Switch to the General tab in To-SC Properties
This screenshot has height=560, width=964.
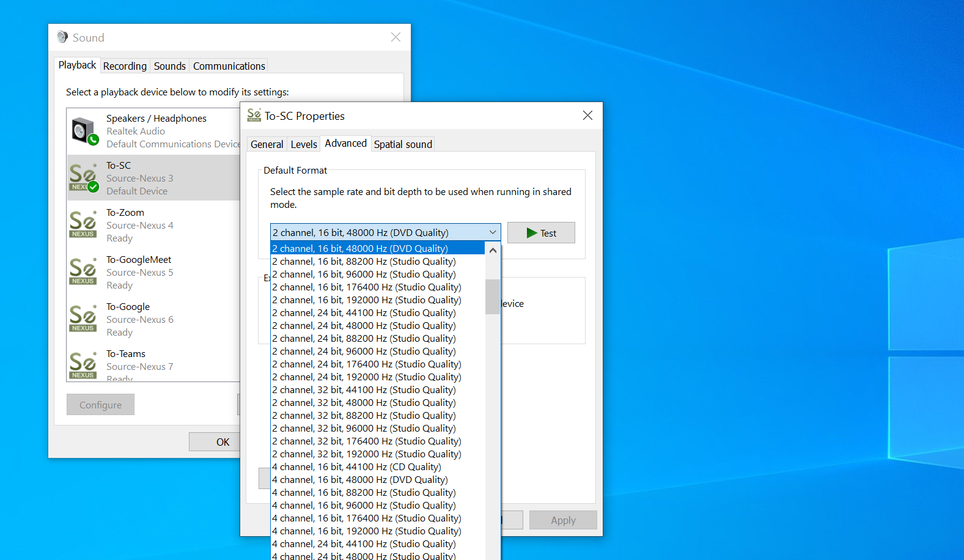[267, 144]
